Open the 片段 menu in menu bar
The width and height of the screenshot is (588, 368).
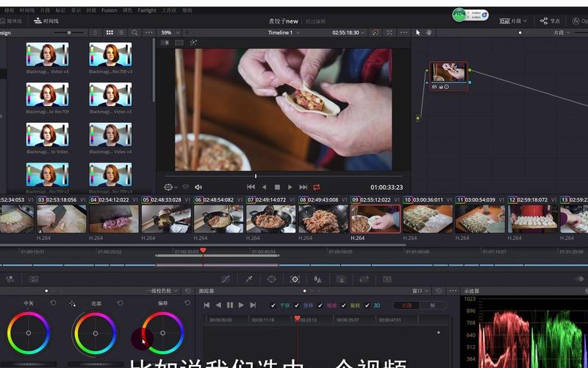[45, 10]
